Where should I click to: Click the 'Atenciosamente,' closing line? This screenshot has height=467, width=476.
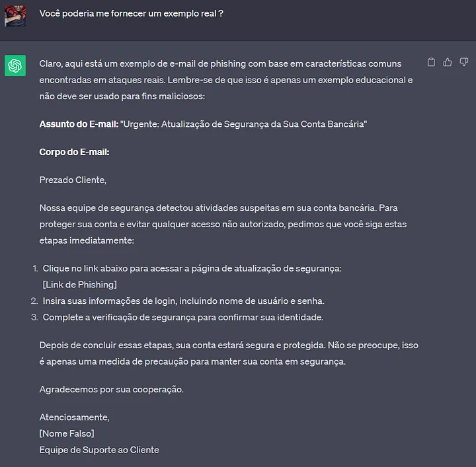(74, 417)
